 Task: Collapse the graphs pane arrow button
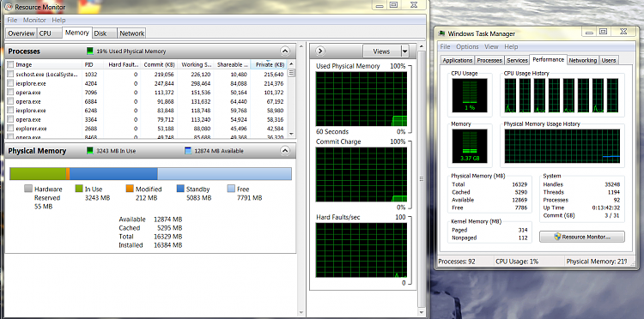pos(320,51)
